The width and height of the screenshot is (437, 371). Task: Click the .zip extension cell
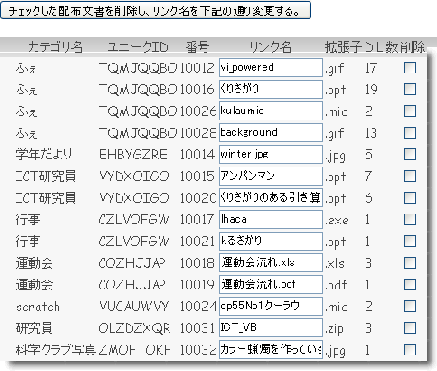[334, 329]
